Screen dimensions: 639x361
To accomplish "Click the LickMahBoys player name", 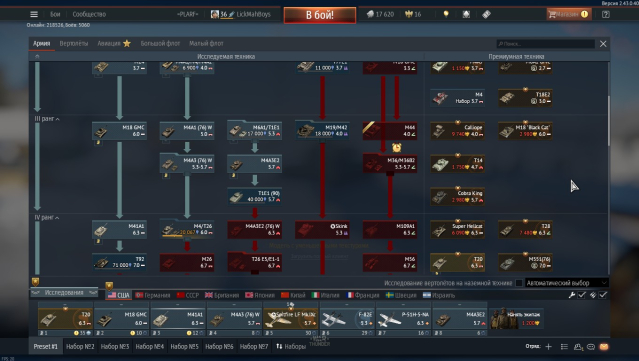I will pos(253,14).
